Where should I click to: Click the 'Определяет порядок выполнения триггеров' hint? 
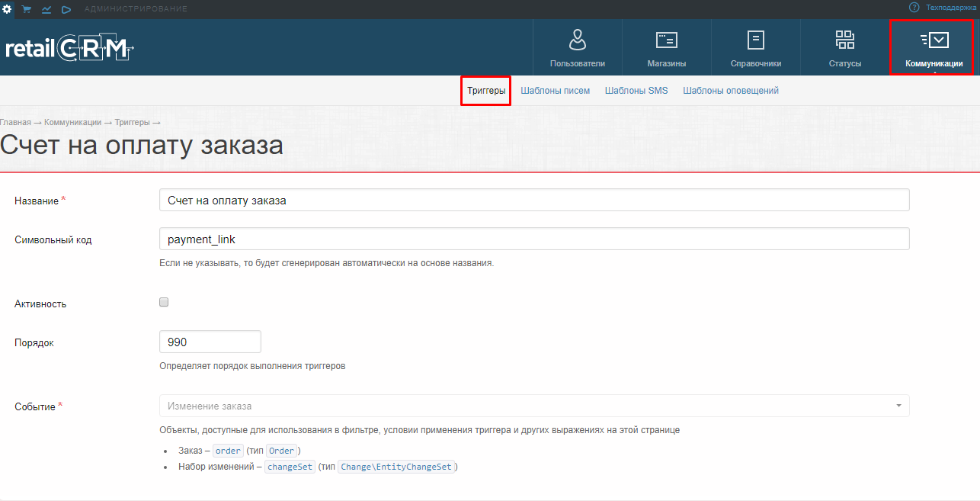(252, 366)
